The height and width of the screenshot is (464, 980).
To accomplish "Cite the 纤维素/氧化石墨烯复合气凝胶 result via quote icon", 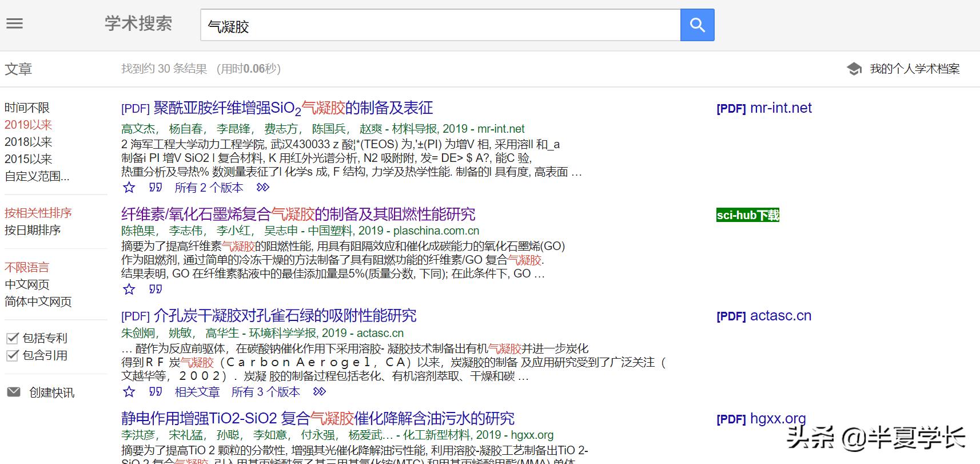I will 156,289.
